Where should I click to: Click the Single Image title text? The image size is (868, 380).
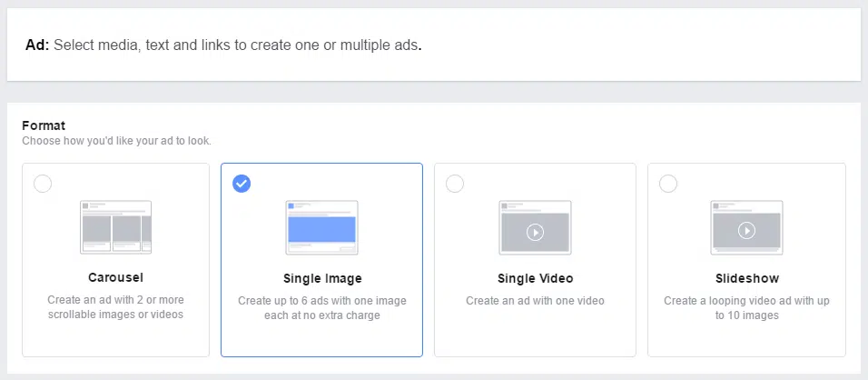[x=322, y=278]
